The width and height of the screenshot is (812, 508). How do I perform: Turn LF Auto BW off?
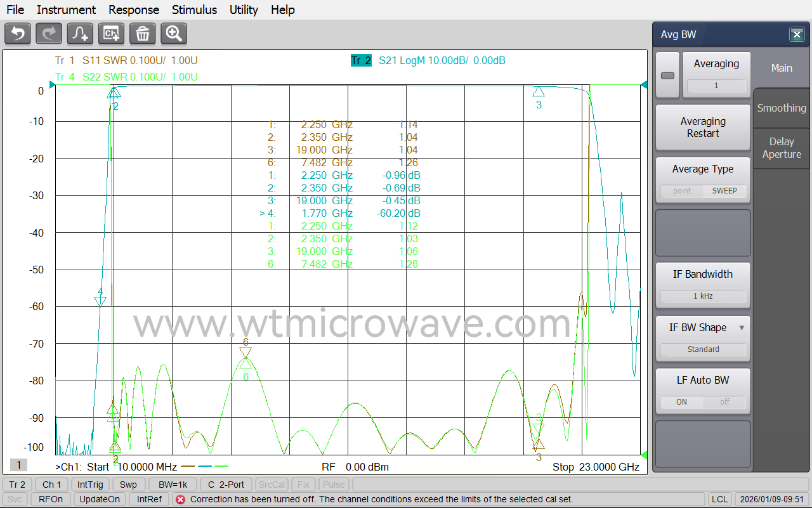(723, 401)
